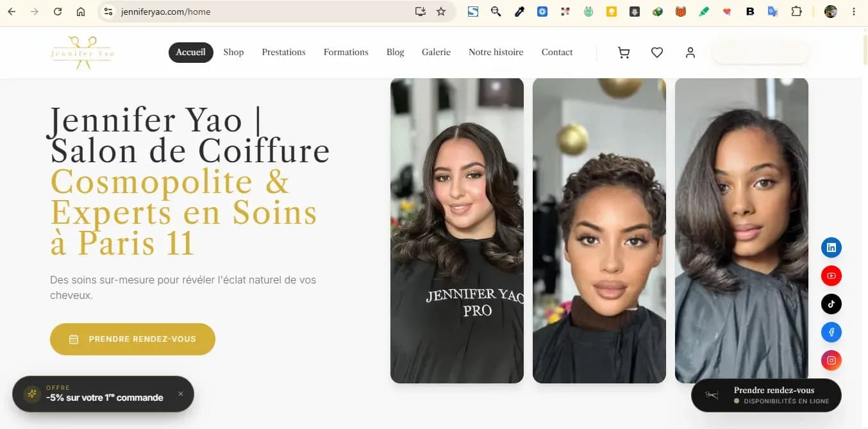This screenshot has width=868, height=429.
Task: Activate the eyedropper color picker extension
Action: pos(519,12)
